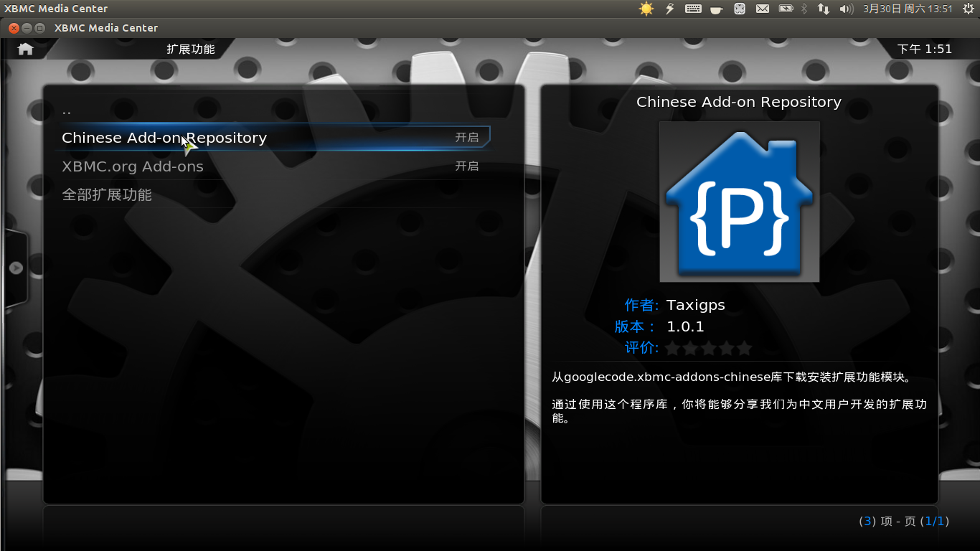
Task: Click the 下午 1:51 clock in XBMC header
Action: coord(925,49)
